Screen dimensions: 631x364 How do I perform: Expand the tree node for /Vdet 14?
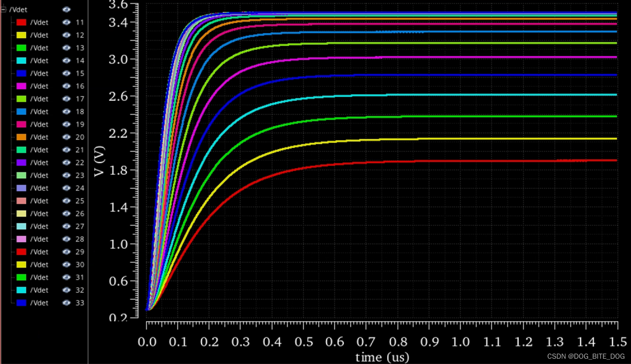(12, 60)
